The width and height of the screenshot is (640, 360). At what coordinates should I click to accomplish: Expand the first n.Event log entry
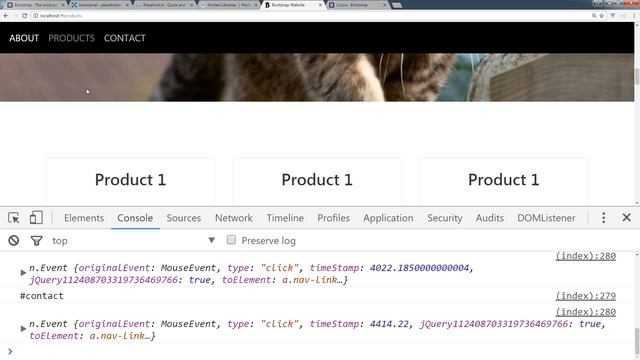(23, 273)
